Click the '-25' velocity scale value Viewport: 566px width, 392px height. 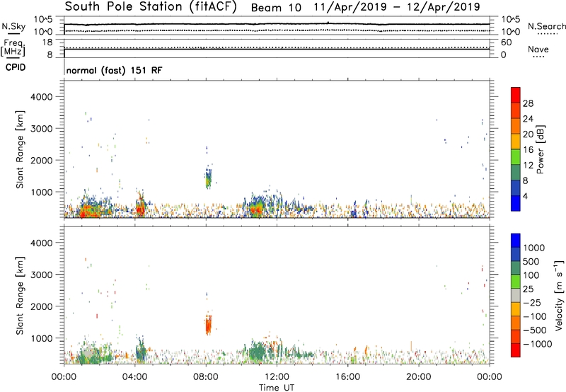coord(532,302)
